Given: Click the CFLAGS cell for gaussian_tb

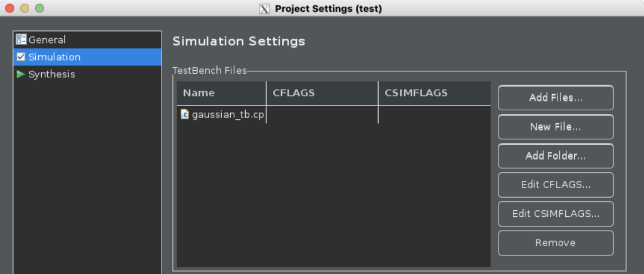Looking at the screenshot, I should pos(322,114).
